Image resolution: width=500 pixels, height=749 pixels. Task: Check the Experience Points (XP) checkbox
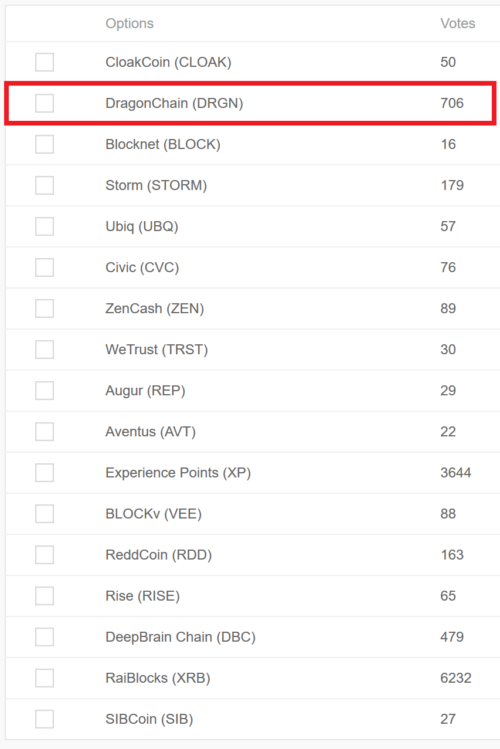tap(44, 473)
